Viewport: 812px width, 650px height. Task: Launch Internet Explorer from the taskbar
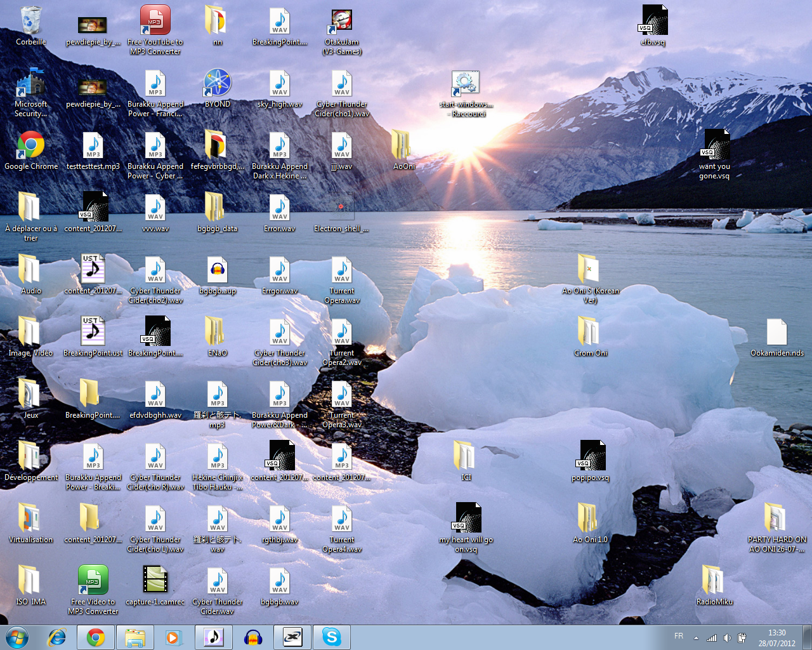coord(57,637)
